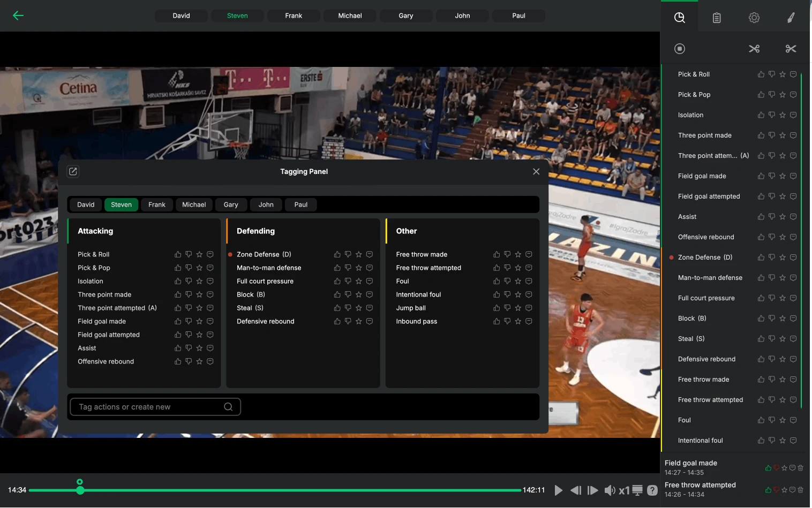
Task: Mute the video volume
Action: (x=610, y=490)
